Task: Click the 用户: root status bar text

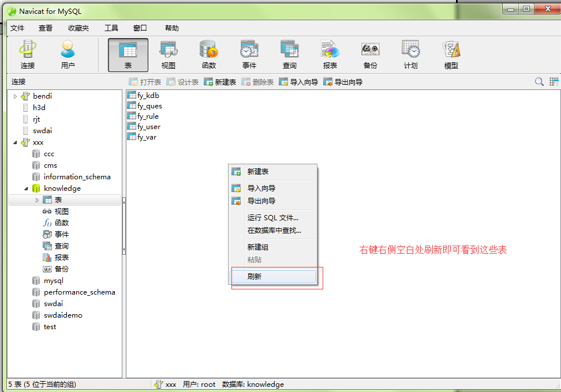Action: click(199, 384)
